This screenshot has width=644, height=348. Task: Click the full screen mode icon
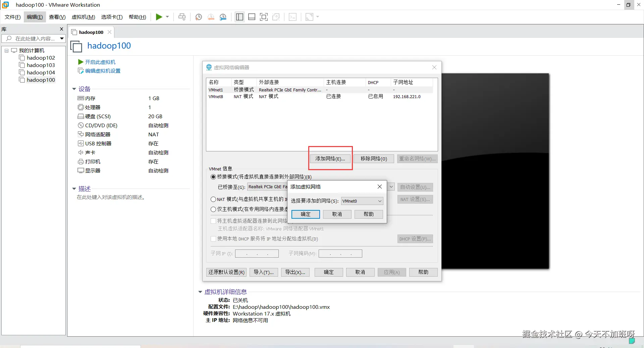click(264, 17)
